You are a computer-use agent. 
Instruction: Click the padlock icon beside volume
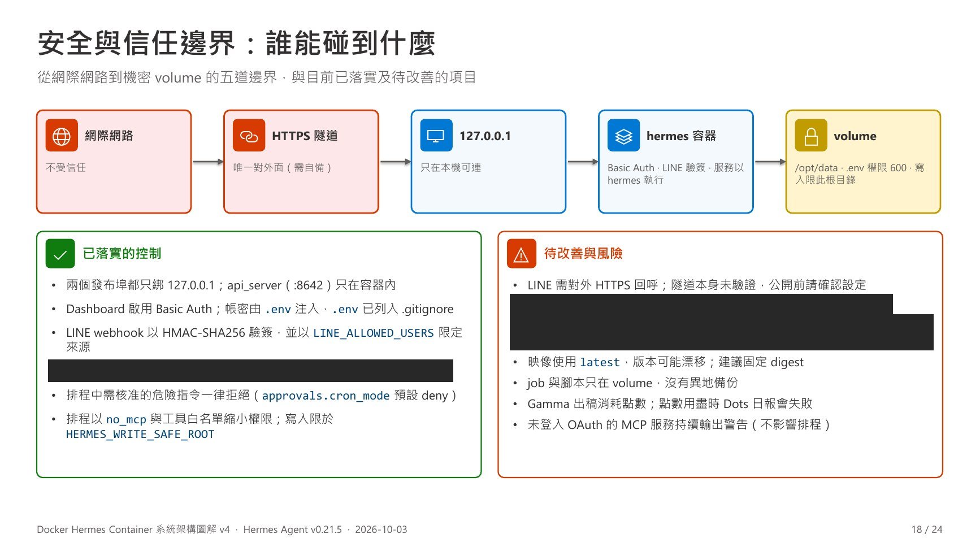(811, 136)
